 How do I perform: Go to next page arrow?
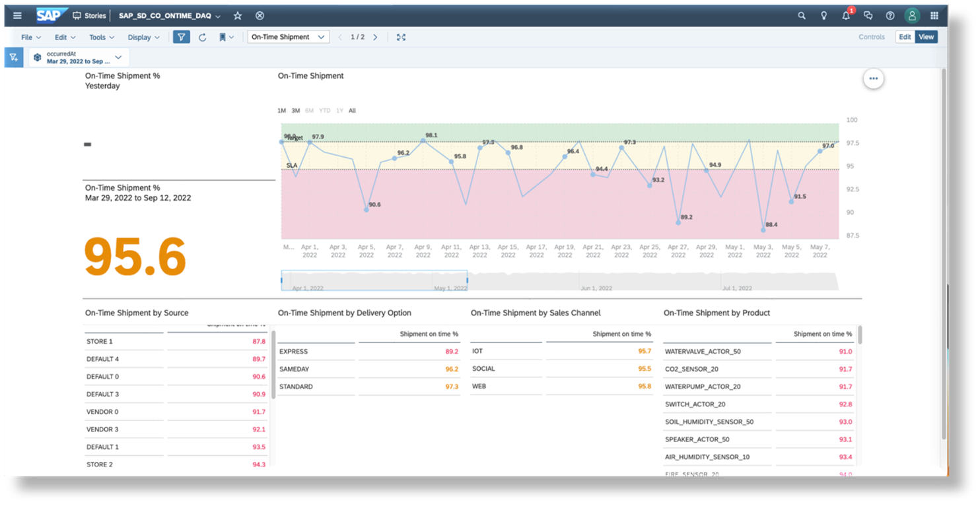[x=375, y=38]
